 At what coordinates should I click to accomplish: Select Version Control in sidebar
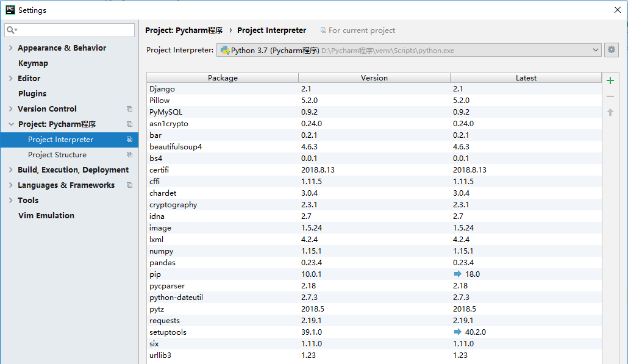(x=48, y=109)
